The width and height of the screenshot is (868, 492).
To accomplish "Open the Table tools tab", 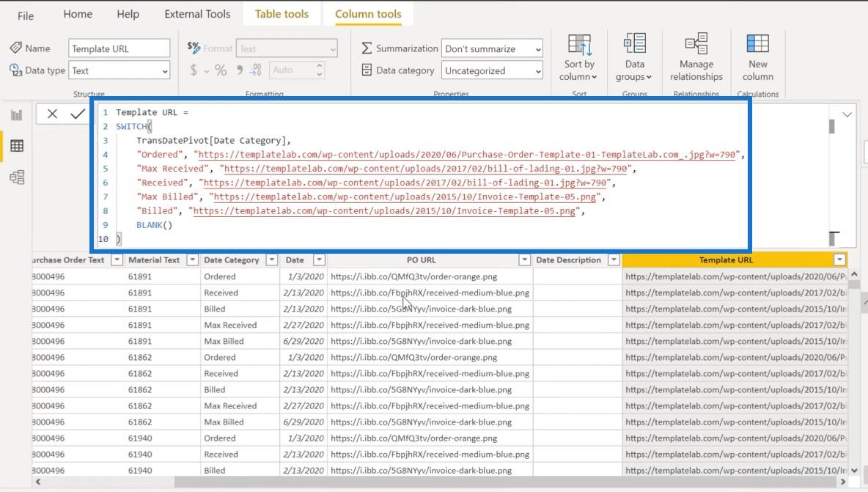I will pos(282,15).
